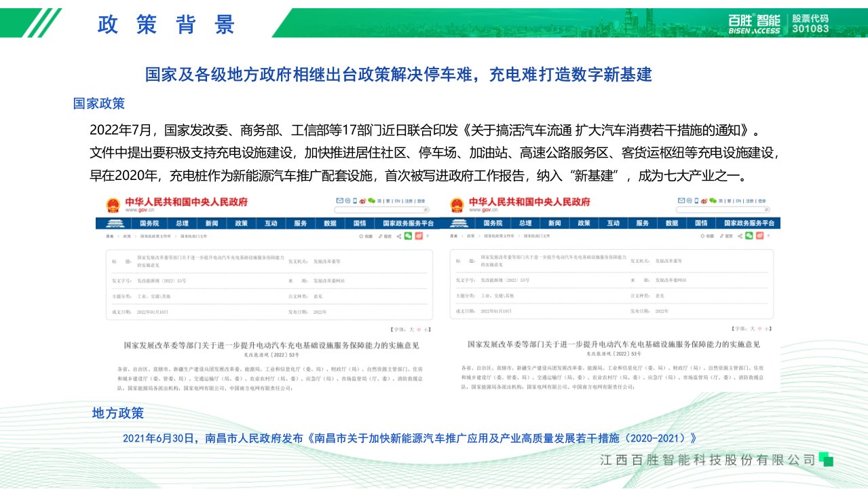
Task: Click the 收藏 star icon in right webpage
Action: click(x=704, y=236)
